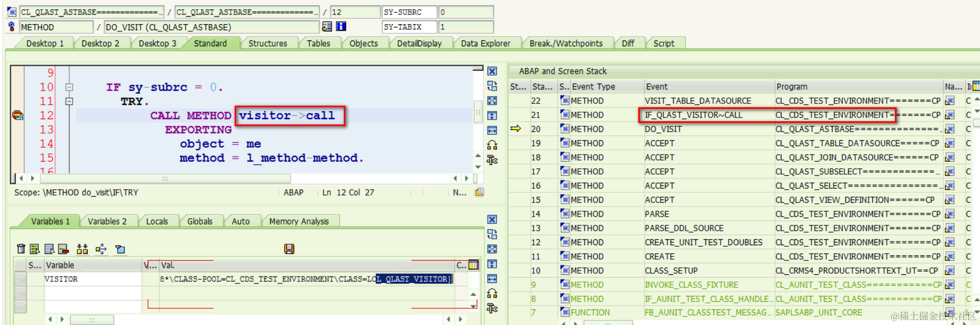The image size is (980, 325).
Task: Open the Structures tab
Action: [267, 43]
